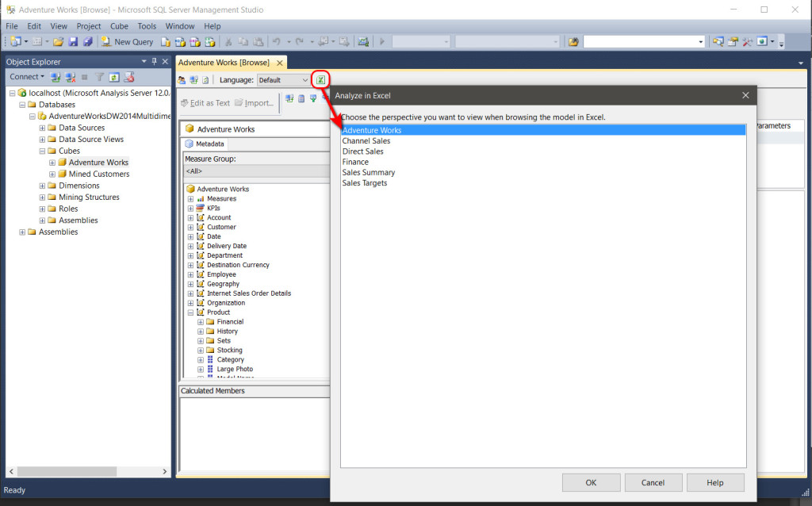Image resolution: width=812 pixels, height=506 pixels.
Task: Click the OK button in Analyze in Excel dialog
Action: click(x=592, y=482)
